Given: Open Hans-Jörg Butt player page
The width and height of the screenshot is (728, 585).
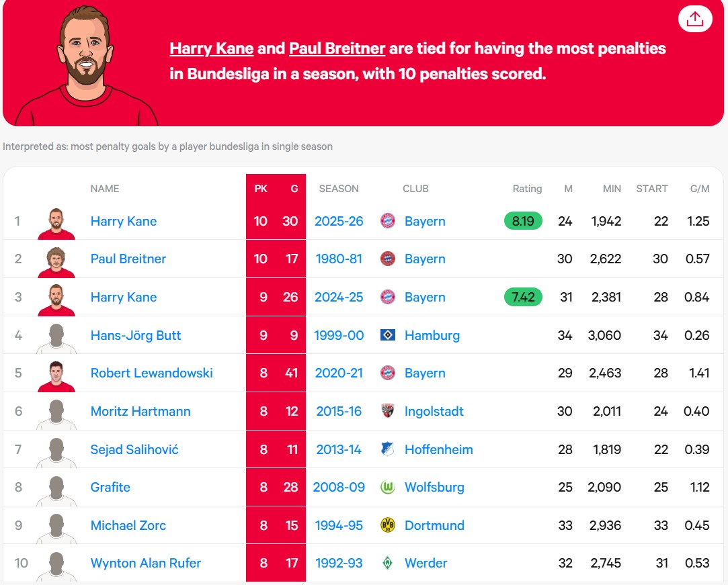Looking at the screenshot, I should click(136, 335).
